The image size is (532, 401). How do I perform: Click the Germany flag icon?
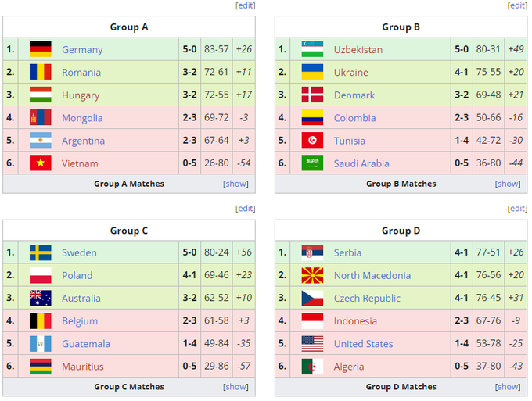40,49
